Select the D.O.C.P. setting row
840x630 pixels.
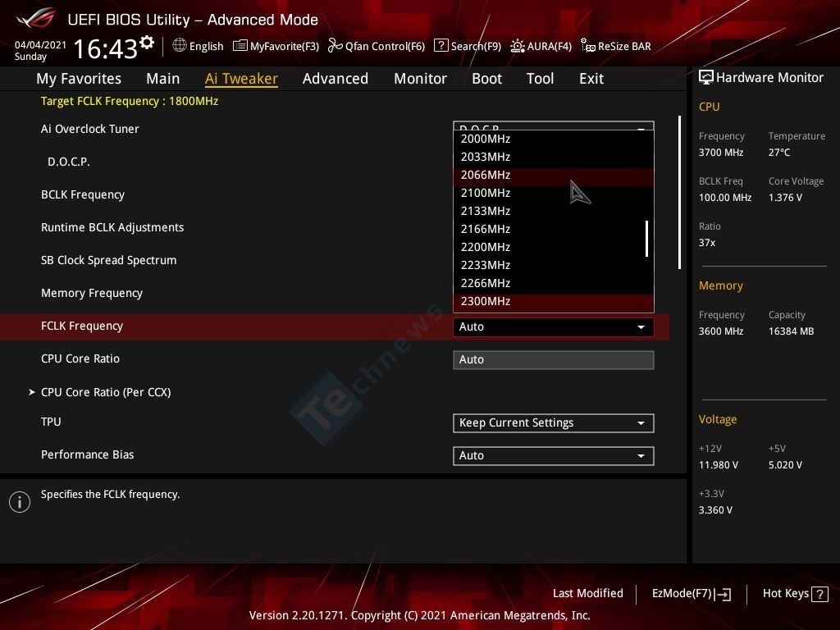click(x=69, y=162)
